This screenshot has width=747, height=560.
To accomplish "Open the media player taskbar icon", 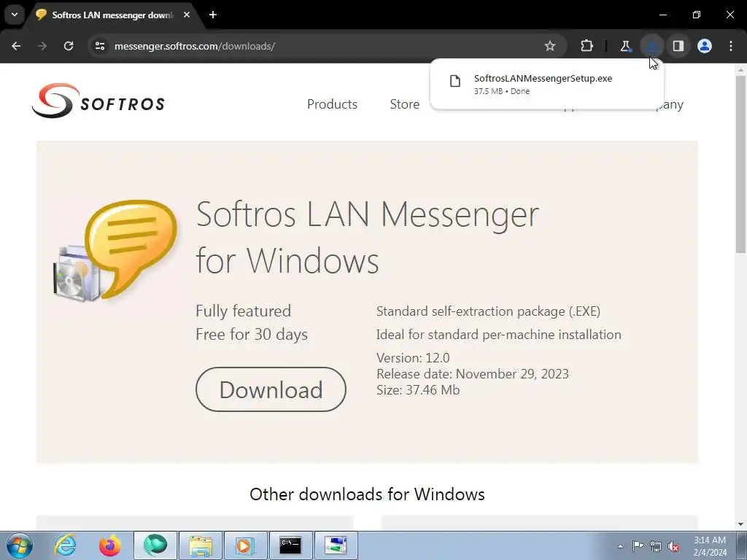I will (245, 545).
